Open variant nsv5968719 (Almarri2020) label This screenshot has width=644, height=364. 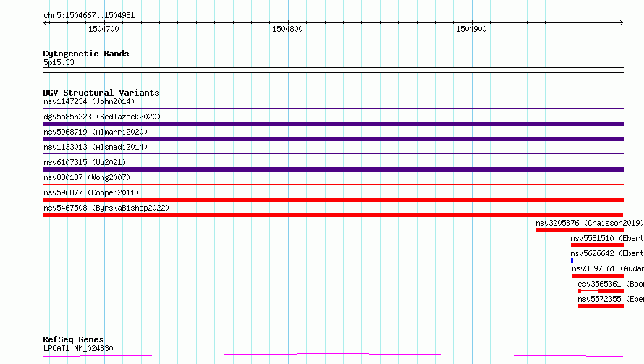[96, 132]
